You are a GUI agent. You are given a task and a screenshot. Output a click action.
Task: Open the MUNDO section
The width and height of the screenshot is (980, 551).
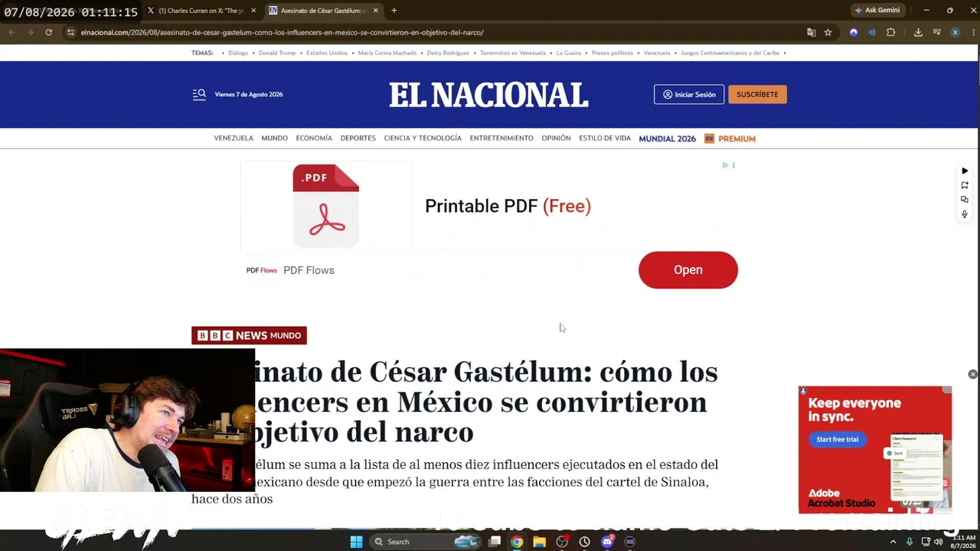(x=274, y=139)
